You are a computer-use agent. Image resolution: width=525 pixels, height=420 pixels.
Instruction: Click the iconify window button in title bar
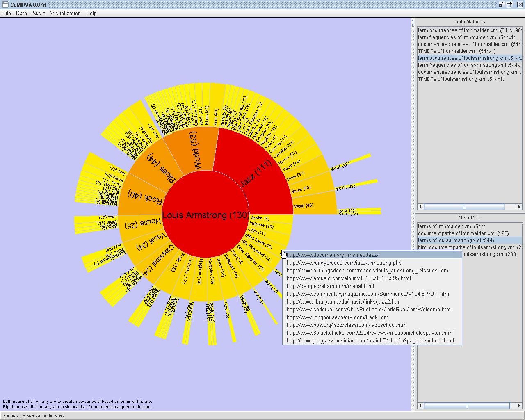pyautogui.click(x=502, y=5)
